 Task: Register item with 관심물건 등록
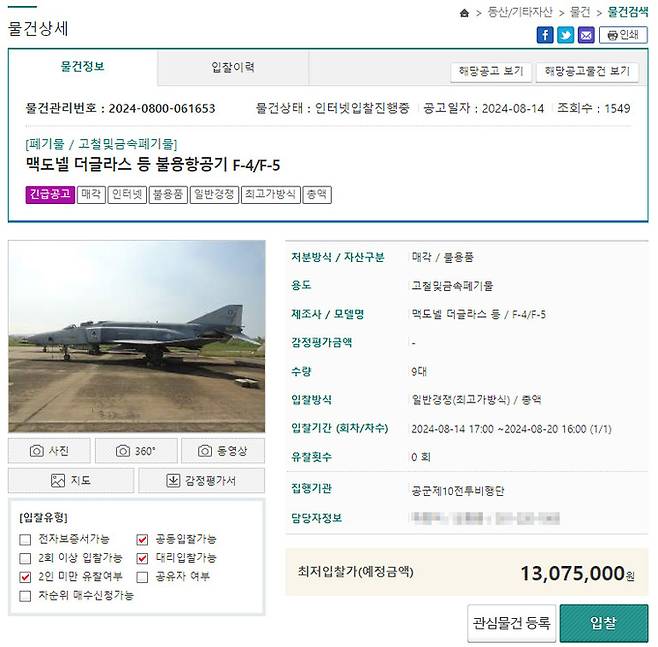click(x=512, y=623)
